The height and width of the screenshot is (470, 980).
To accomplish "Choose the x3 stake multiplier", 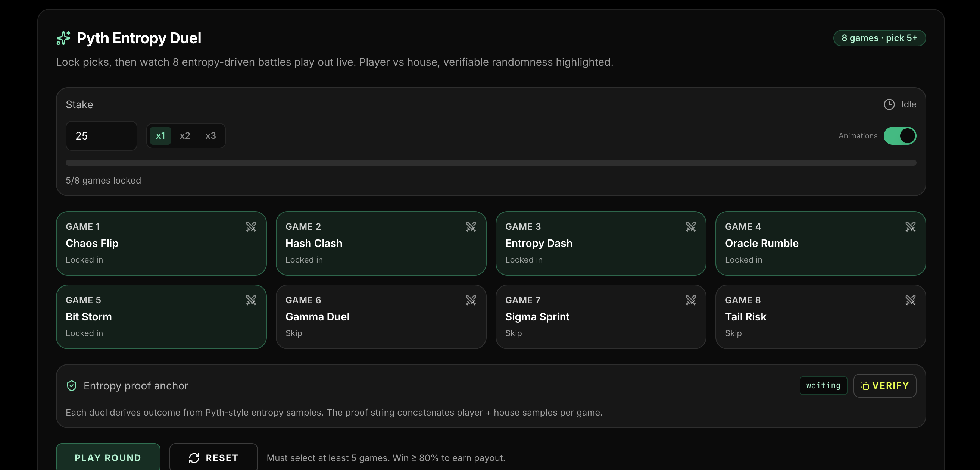I will pos(210,136).
